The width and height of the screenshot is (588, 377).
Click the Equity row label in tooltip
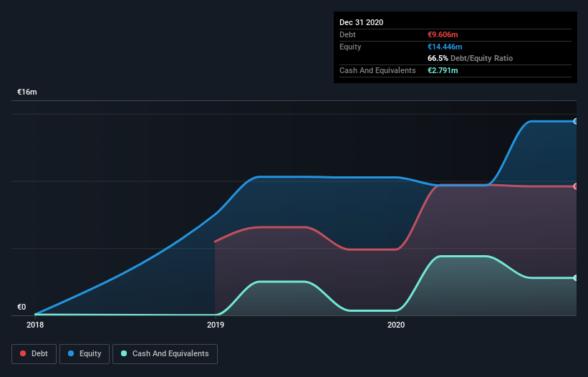pyautogui.click(x=350, y=47)
